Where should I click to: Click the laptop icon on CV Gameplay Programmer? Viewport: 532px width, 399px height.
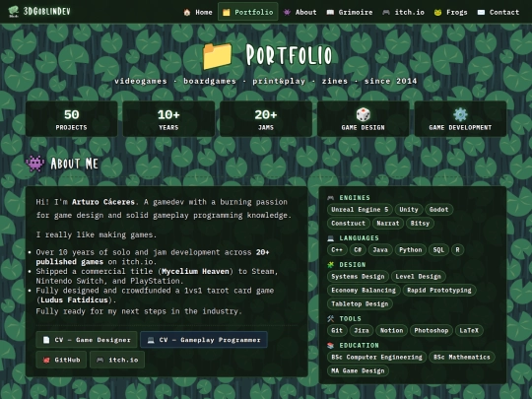coord(151,340)
